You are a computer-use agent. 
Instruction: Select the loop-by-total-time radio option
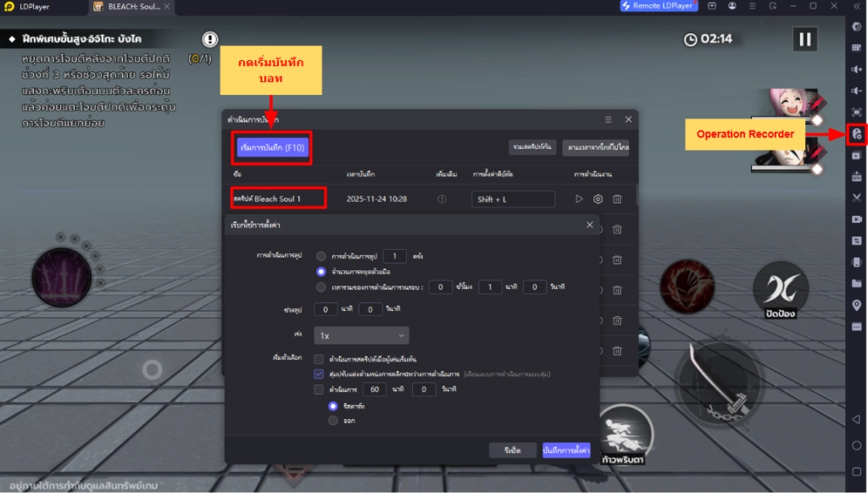coord(320,287)
